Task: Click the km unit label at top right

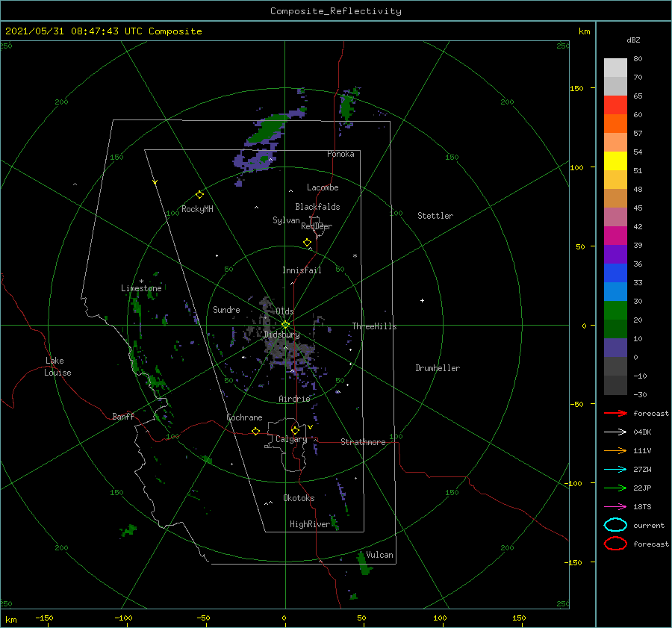Action: tap(584, 31)
